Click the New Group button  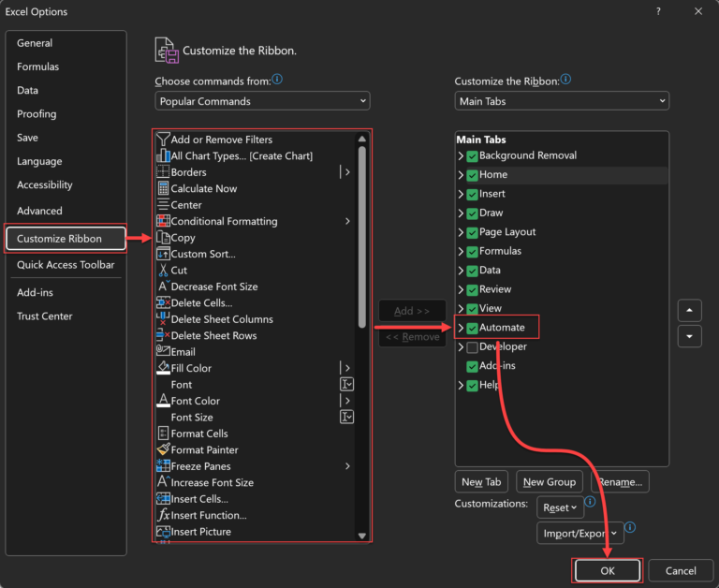549,482
